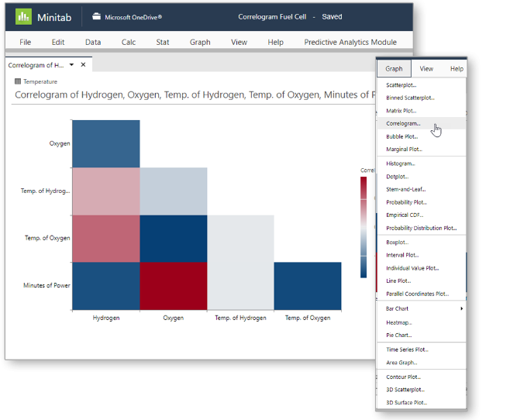This screenshot has height=420, width=510.
Task: Choose the Histogram menu entry
Action: click(x=401, y=164)
